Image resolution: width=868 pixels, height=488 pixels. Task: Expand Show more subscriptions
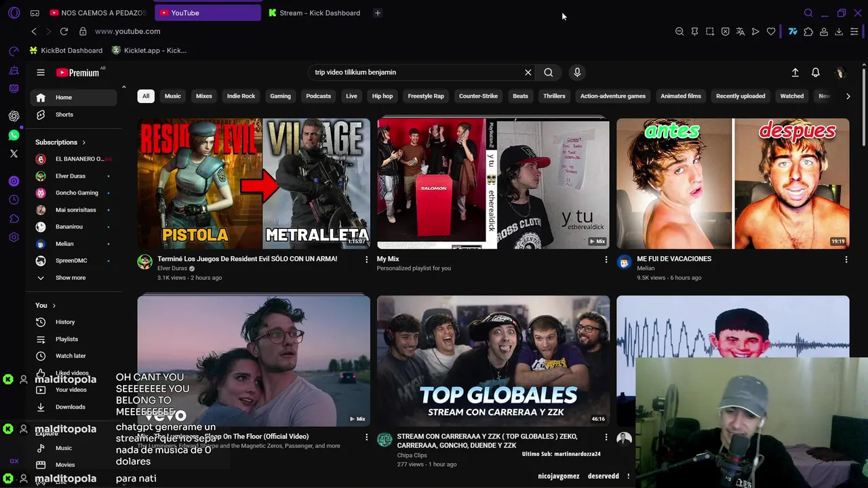pyautogui.click(x=70, y=278)
